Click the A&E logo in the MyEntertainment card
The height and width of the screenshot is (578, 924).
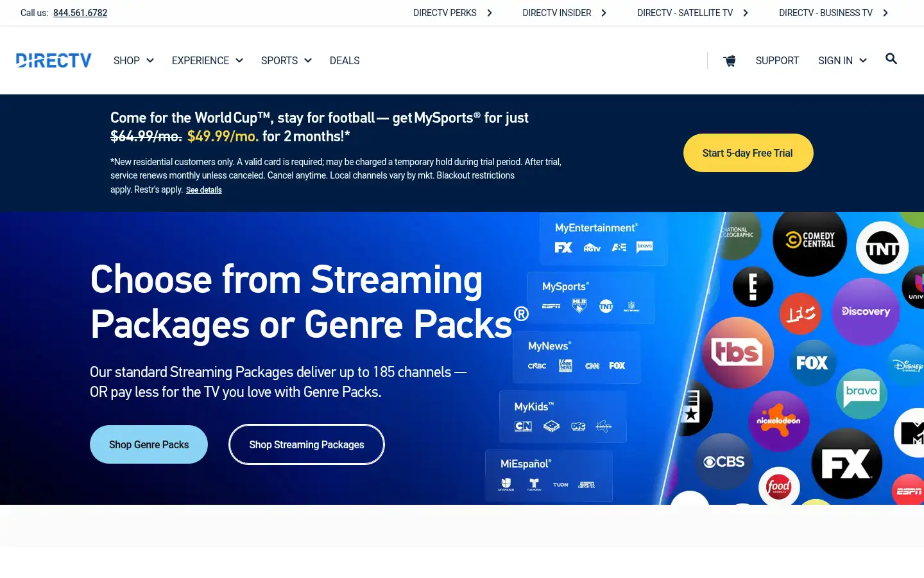619,247
